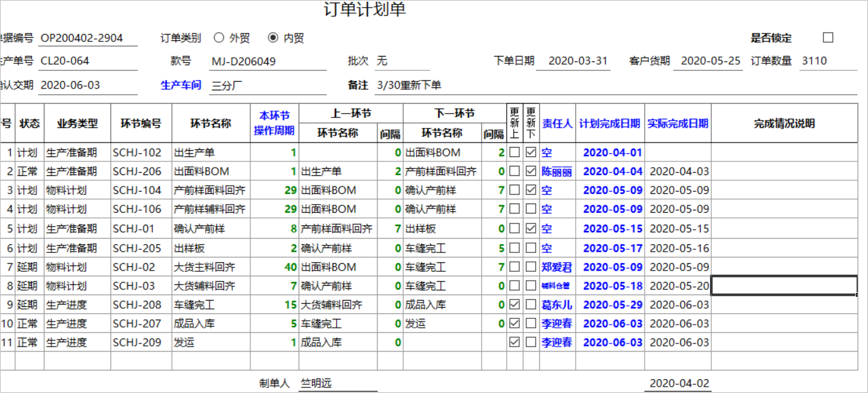Uncheck 更新上 for 发运 row SCHJ-209
The image size is (868, 393).
pyautogui.click(x=515, y=343)
